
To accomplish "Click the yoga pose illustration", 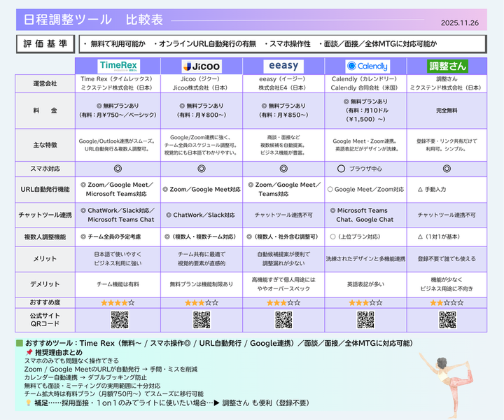I will tap(447, 385).
